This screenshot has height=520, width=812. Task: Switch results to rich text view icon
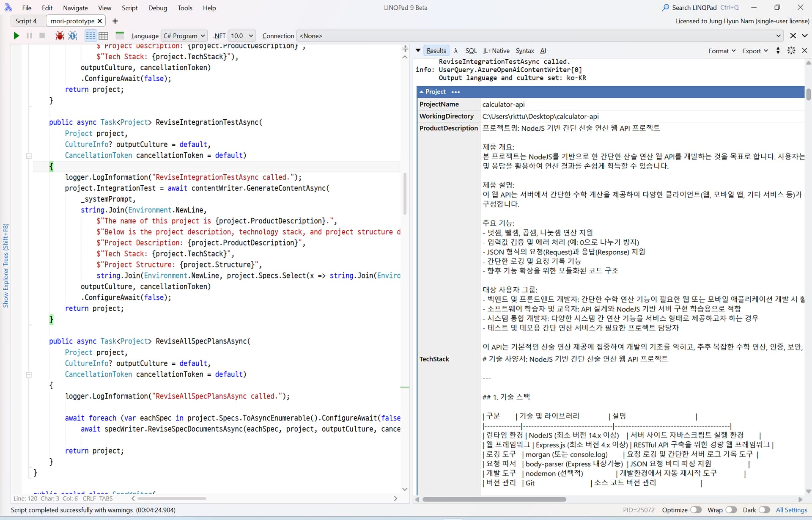[91, 36]
